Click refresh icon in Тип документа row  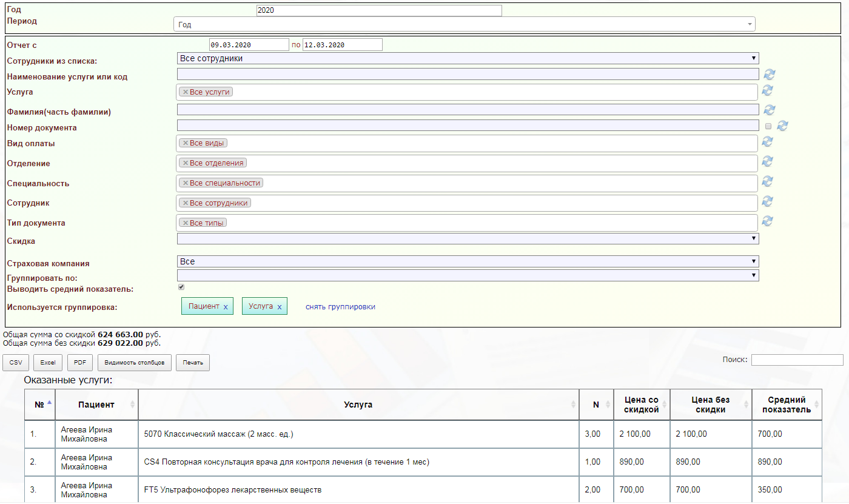click(767, 221)
